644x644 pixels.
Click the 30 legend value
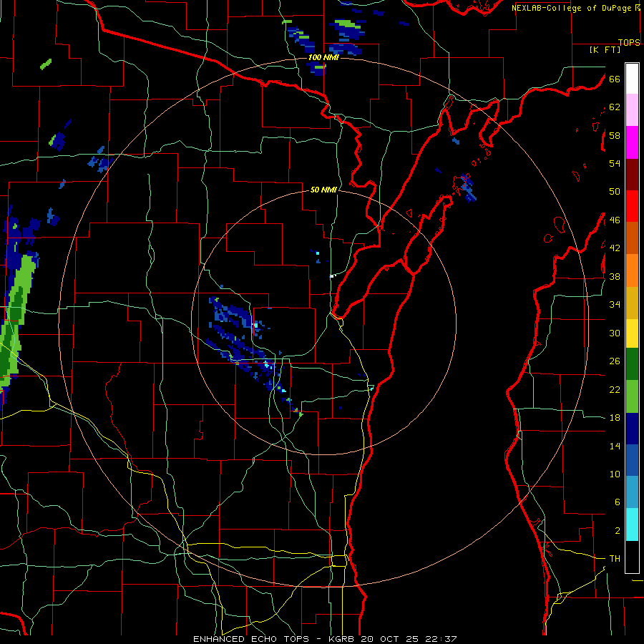(615, 333)
